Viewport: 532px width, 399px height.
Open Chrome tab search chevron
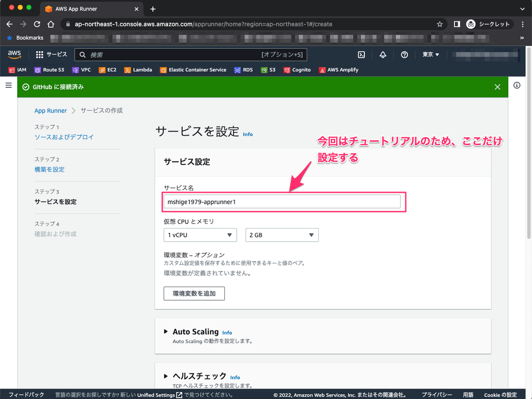[x=522, y=9]
